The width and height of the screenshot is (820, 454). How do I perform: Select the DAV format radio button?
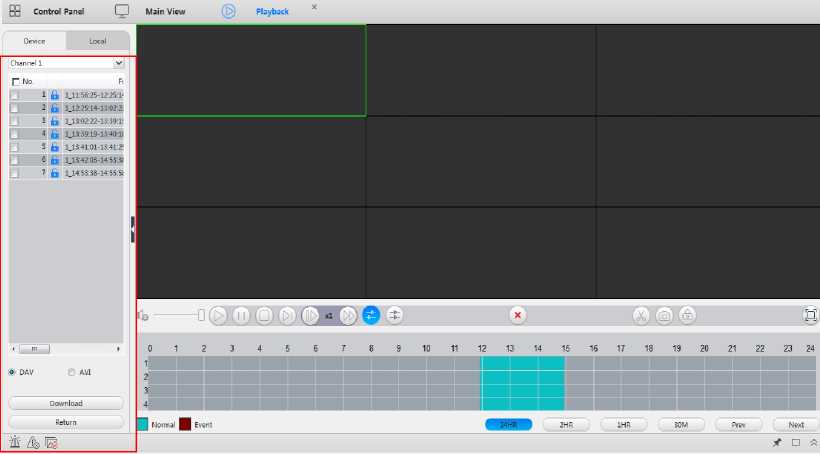pos(12,372)
